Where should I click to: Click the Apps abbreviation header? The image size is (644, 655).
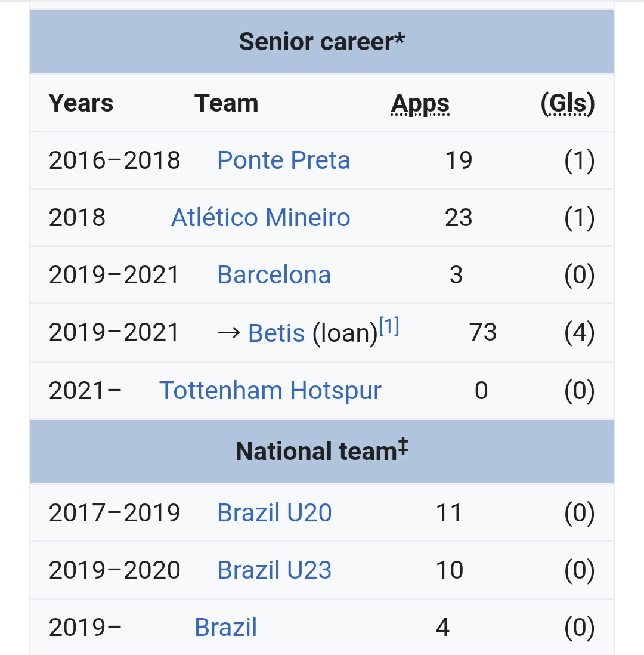click(420, 104)
